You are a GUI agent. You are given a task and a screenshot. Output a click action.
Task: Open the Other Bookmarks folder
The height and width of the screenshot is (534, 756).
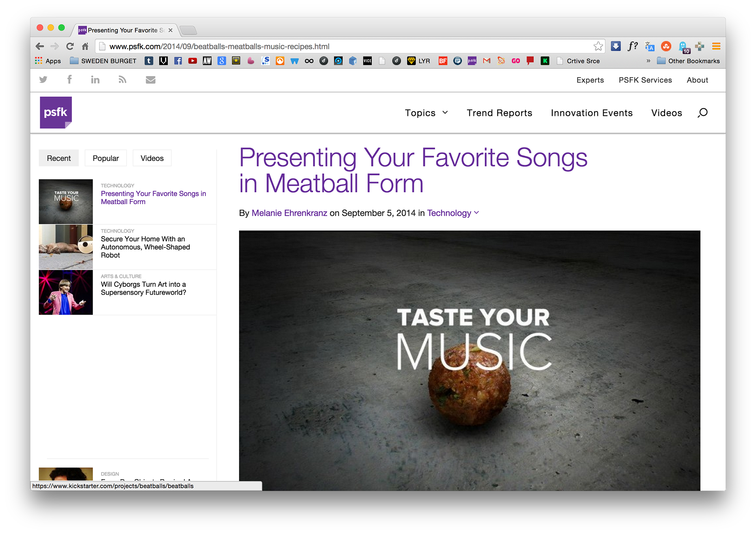click(x=688, y=61)
